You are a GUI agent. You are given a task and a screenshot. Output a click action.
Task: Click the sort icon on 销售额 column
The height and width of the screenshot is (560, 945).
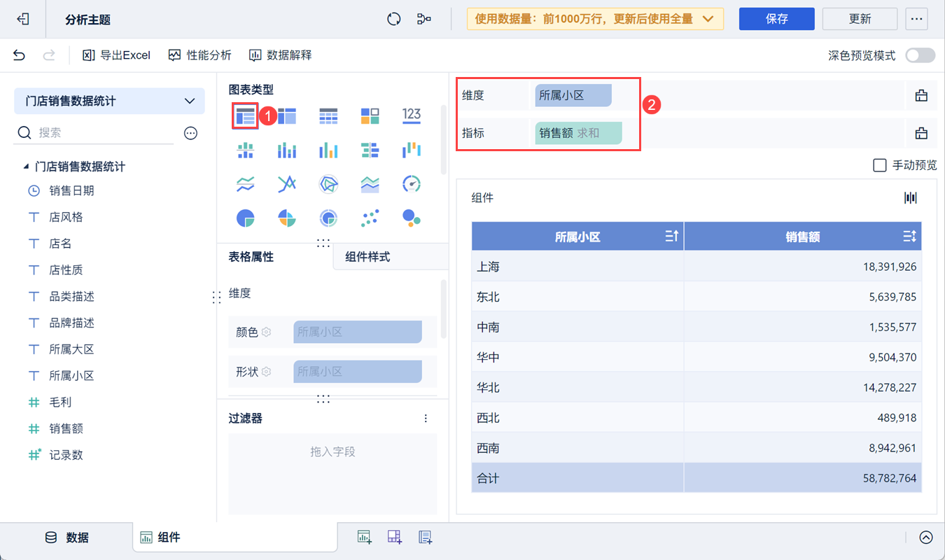pos(909,237)
